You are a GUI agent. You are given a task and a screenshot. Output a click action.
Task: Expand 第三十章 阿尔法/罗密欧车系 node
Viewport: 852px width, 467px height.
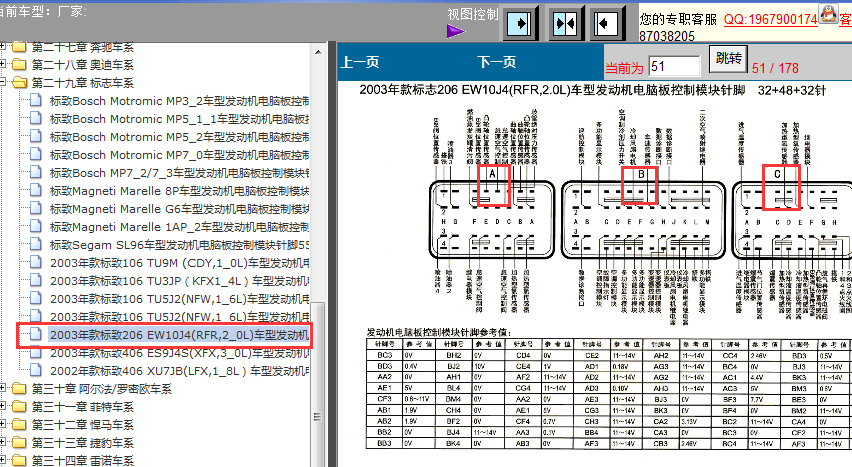pyautogui.click(x=3, y=389)
